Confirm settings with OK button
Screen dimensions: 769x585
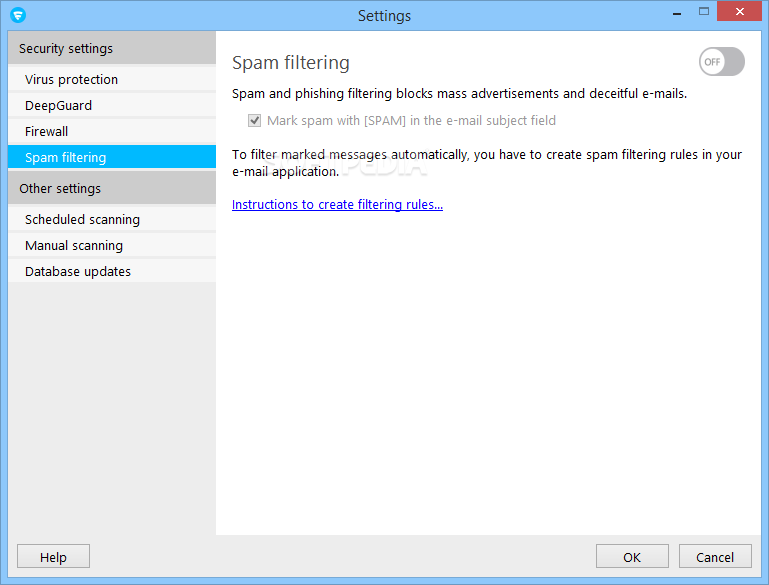click(x=632, y=557)
